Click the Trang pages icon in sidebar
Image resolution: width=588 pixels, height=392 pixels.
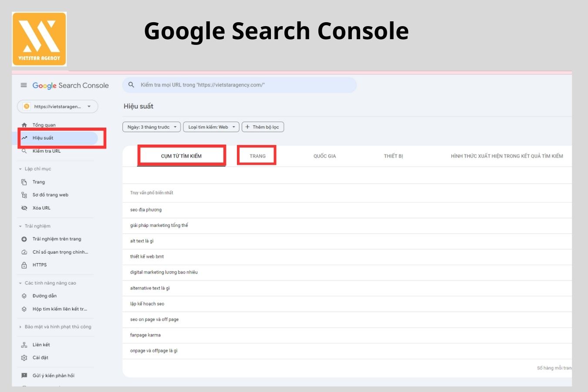(x=24, y=182)
